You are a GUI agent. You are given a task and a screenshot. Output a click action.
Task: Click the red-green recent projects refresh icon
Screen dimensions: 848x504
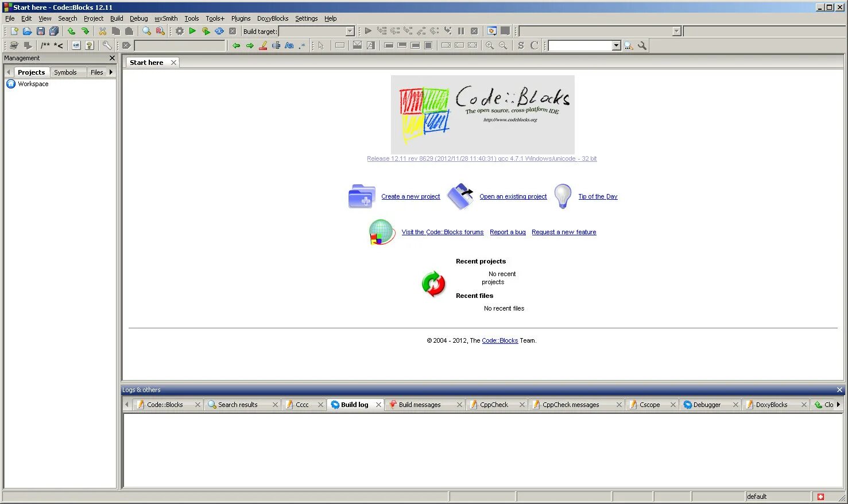point(433,284)
